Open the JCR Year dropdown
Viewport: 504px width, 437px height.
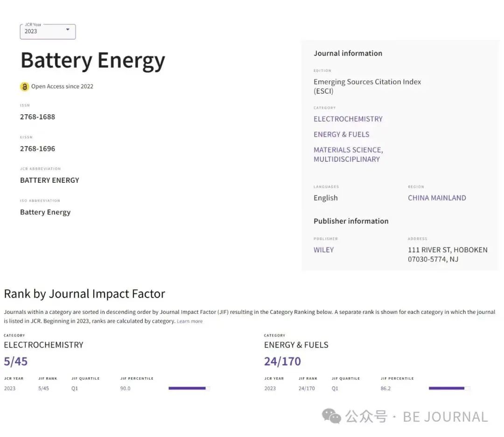click(47, 31)
